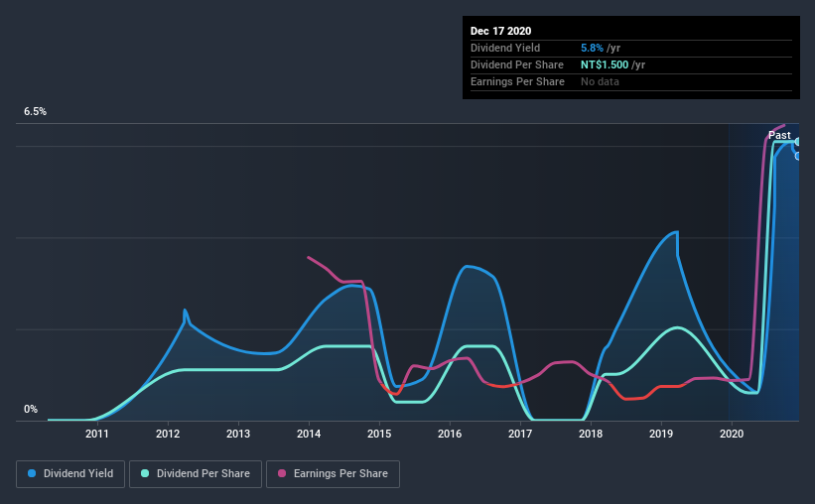Image resolution: width=815 pixels, height=504 pixels.
Task: Click the 5.8% dividend yield value
Action: pos(592,48)
